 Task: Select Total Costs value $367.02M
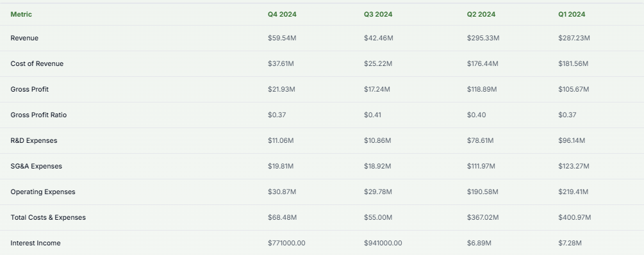(483, 218)
